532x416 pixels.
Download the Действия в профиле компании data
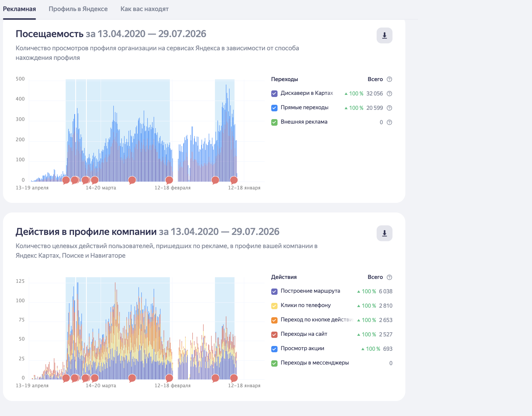tap(384, 233)
